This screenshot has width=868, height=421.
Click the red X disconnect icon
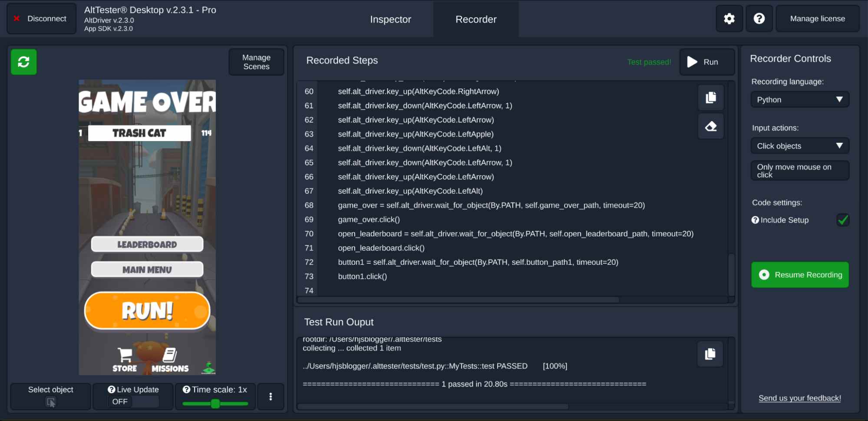click(x=17, y=19)
